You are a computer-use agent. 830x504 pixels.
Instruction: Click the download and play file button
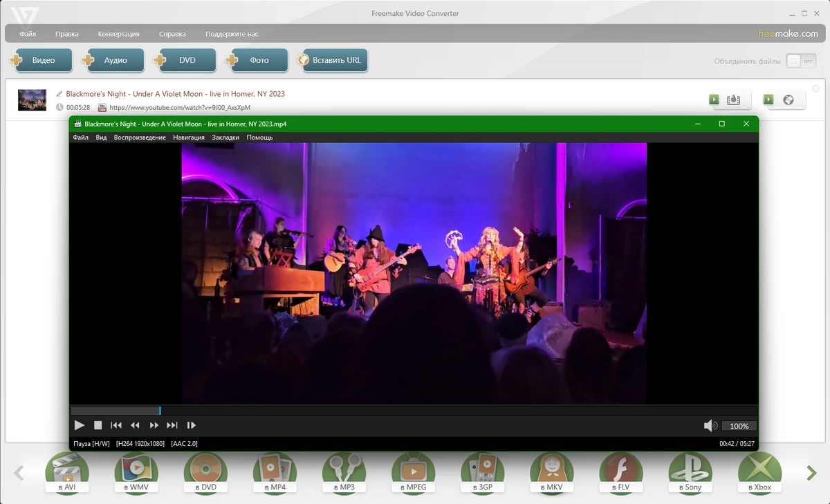(x=730, y=100)
